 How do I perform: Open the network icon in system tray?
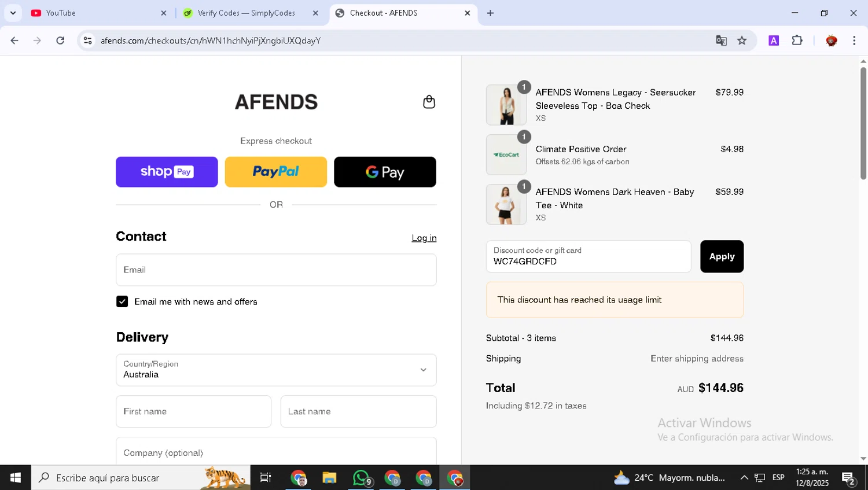point(760,478)
